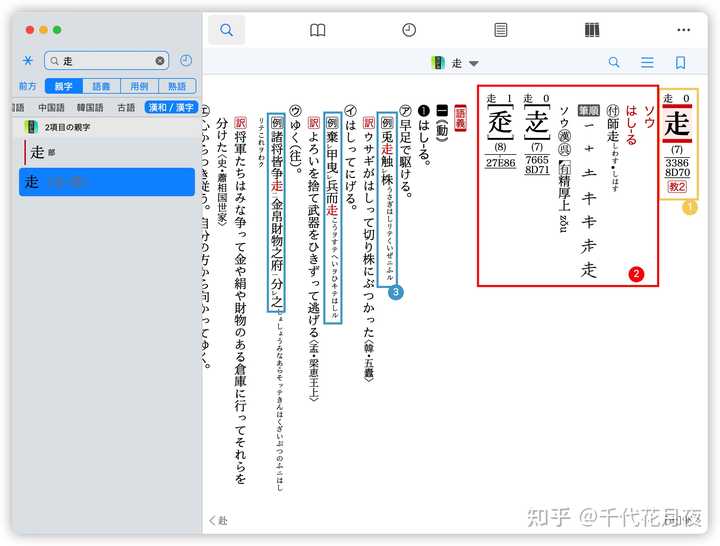Select the 漢和 / 漢字 category
Image resolution: width=720 pixels, height=546 pixels.
[x=171, y=107]
